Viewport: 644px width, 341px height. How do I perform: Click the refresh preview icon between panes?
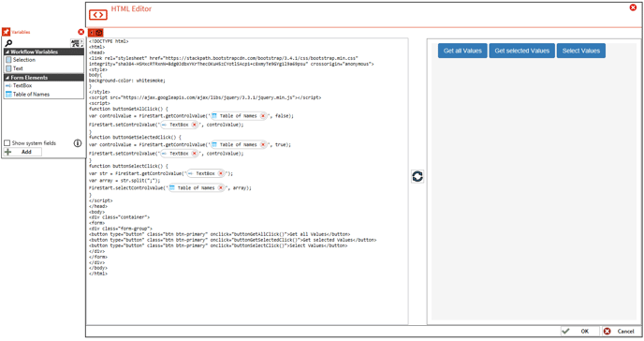[417, 176]
